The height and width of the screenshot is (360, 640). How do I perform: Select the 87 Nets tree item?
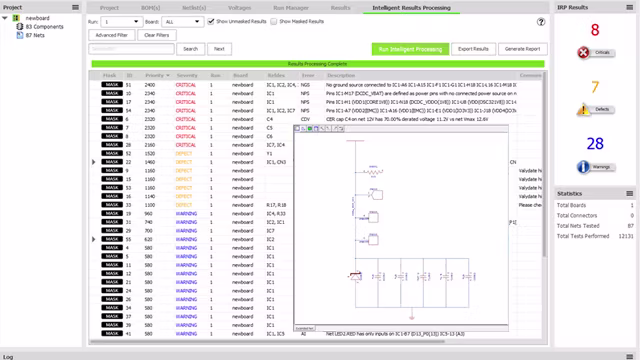[x=35, y=35]
